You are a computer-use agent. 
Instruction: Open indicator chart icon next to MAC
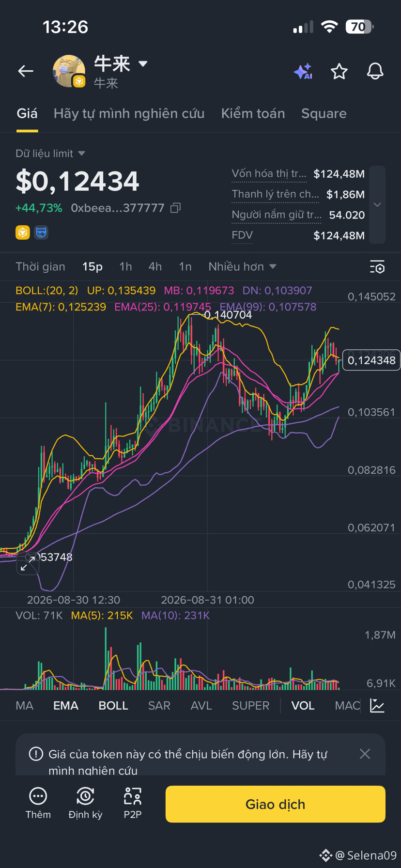click(x=377, y=705)
